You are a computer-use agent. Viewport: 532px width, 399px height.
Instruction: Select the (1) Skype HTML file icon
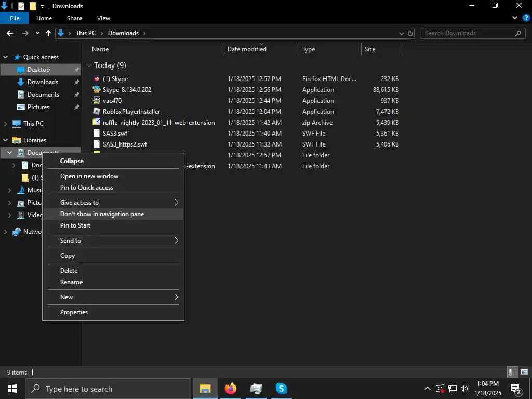(97, 79)
